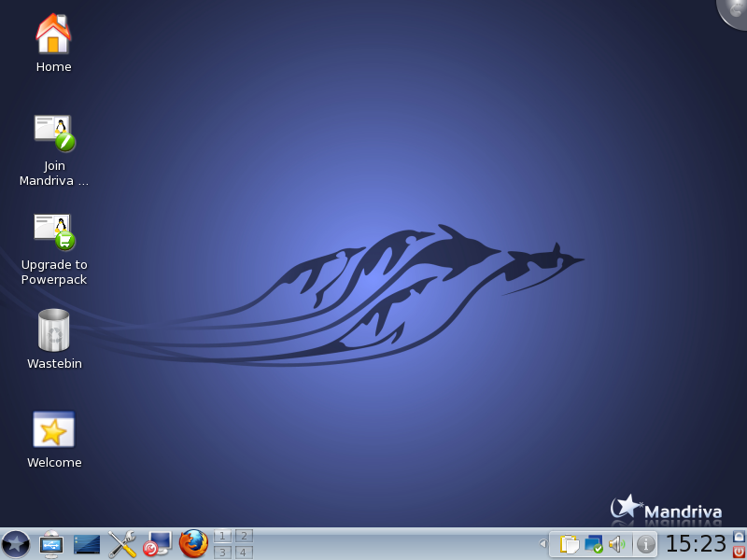This screenshot has width=747, height=560.
Task: Select the Wastebin desktop icon
Action: click(53, 331)
